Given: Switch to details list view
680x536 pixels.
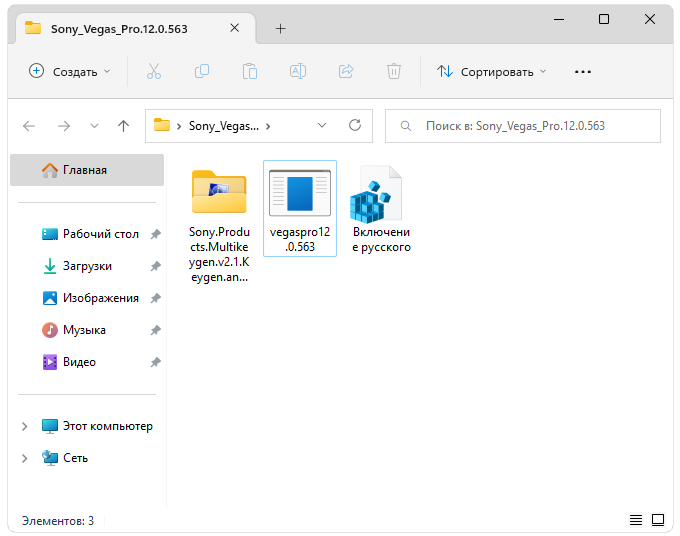Looking at the screenshot, I should click(636, 520).
